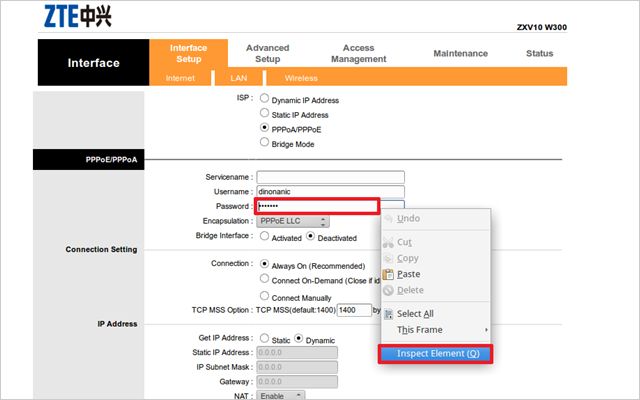Click the Paste clipboard icon in context menu
The width and height of the screenshot is (640, 400).
pos(387,274)
